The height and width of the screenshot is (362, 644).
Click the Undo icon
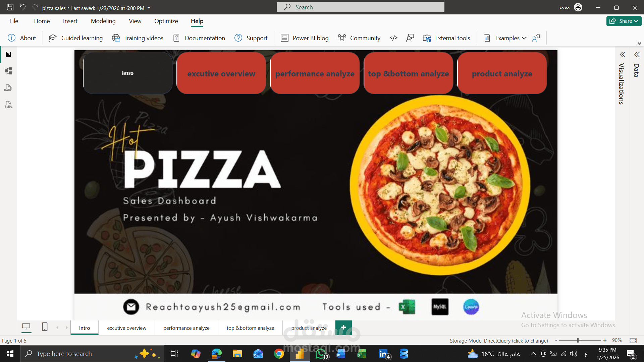(x=22, y=7)
